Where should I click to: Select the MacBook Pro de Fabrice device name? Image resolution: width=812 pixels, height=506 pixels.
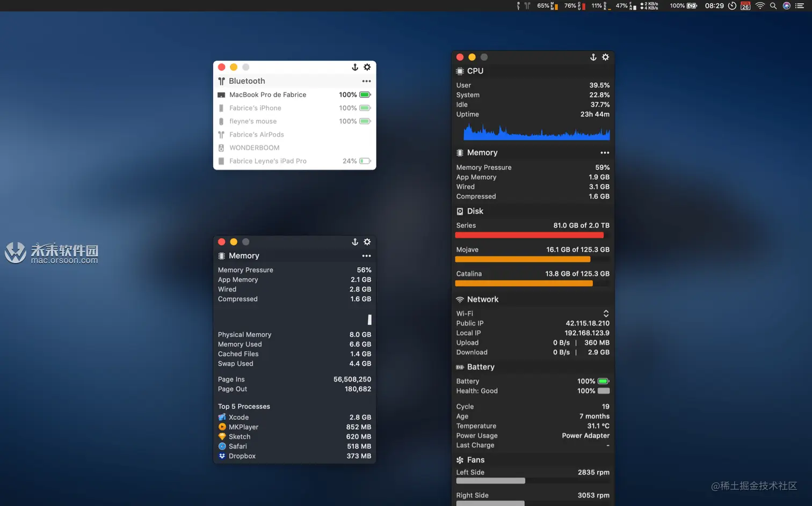tap(267, 95)
